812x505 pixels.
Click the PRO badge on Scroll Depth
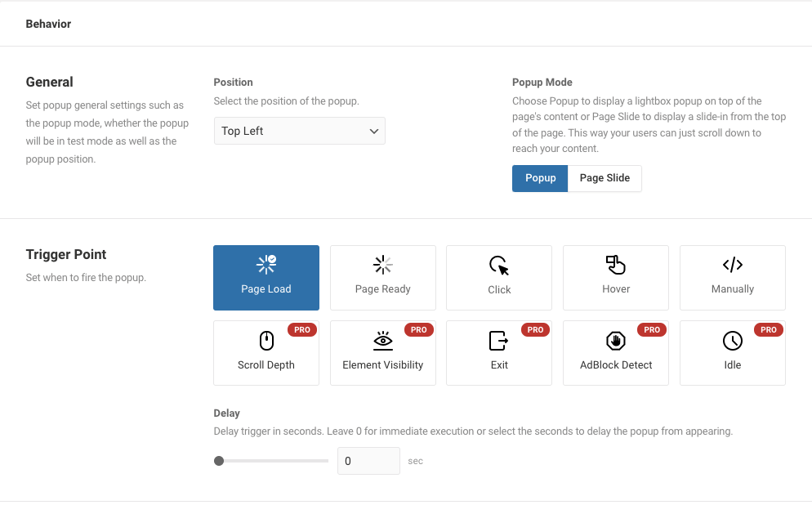[302, 329]
